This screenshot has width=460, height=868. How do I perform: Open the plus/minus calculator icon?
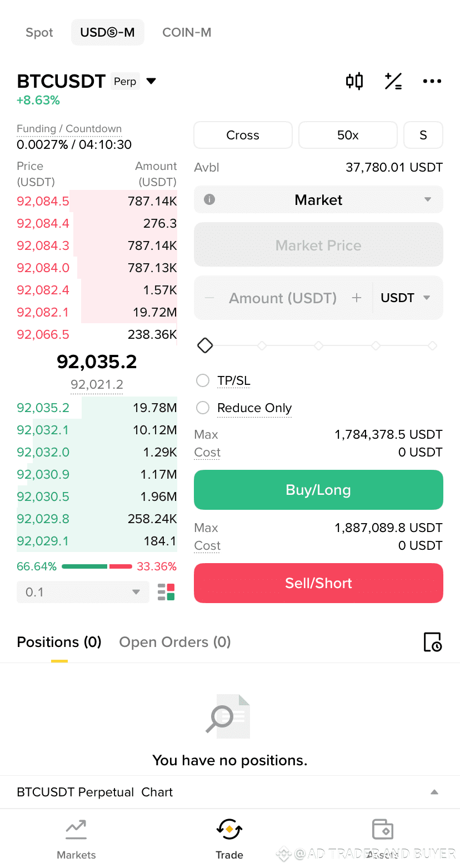click(x=393, y=82)
